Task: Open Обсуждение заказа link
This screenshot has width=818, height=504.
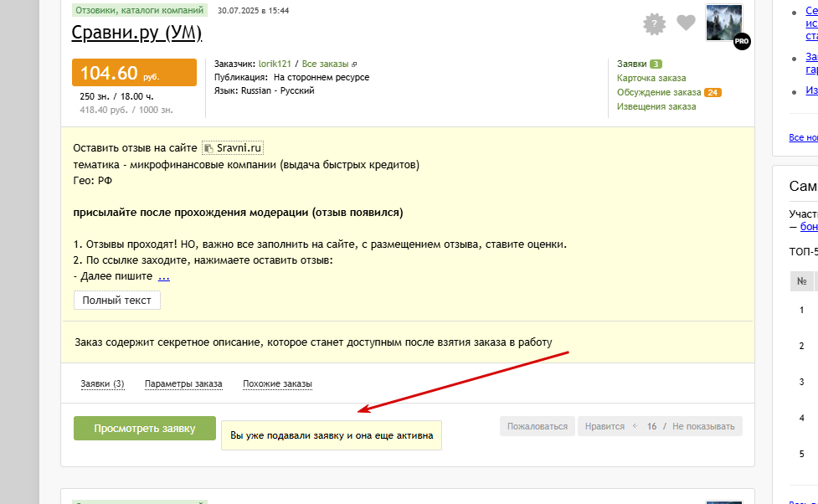Action: [659, 92]
